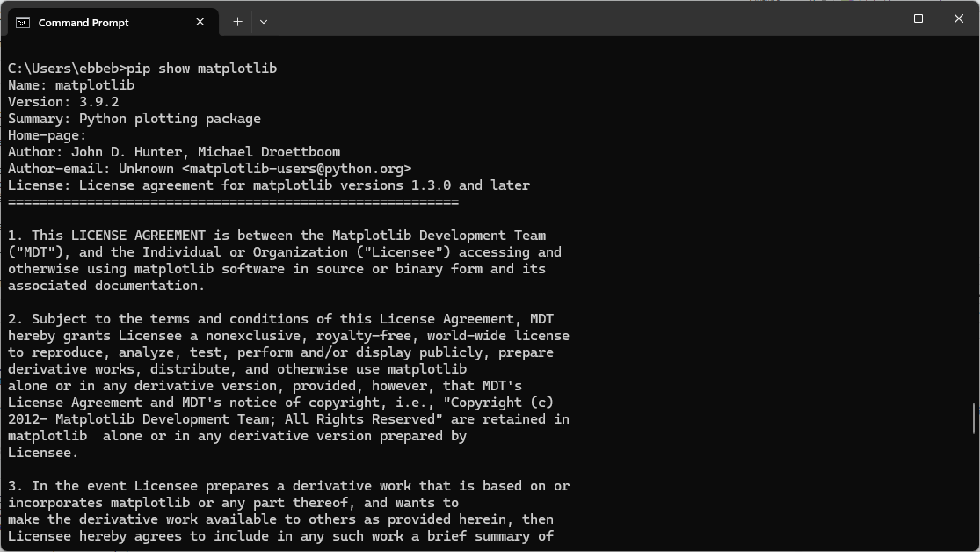Image resolution: width=980 pixels, height=552 pixels.
Task: Minimize the Command Prompt window
Action: tap(878, 18)
